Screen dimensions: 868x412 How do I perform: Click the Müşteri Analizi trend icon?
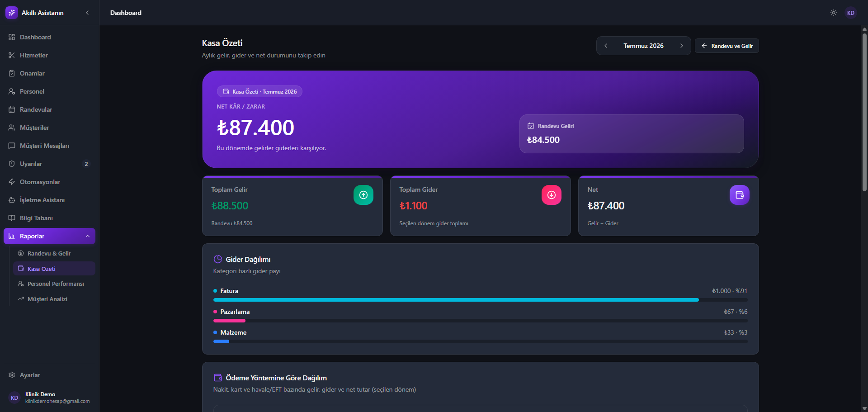(21, 299)
